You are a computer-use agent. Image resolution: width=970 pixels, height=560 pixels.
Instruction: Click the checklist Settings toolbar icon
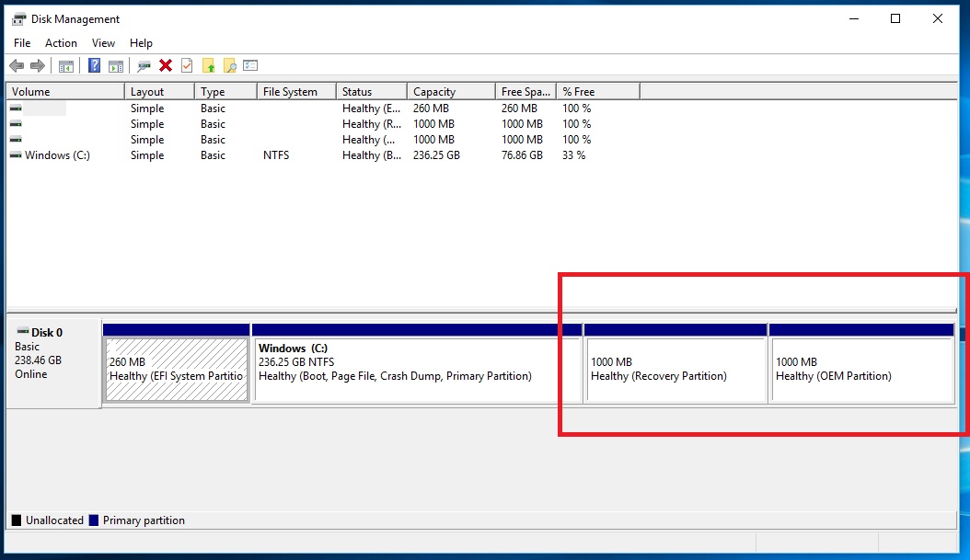point(250,65)
